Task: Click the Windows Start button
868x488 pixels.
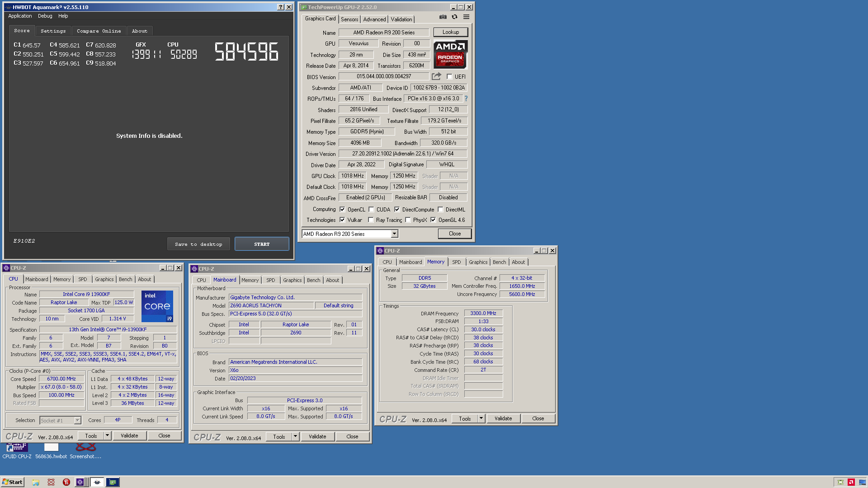Action: point(12,482)
